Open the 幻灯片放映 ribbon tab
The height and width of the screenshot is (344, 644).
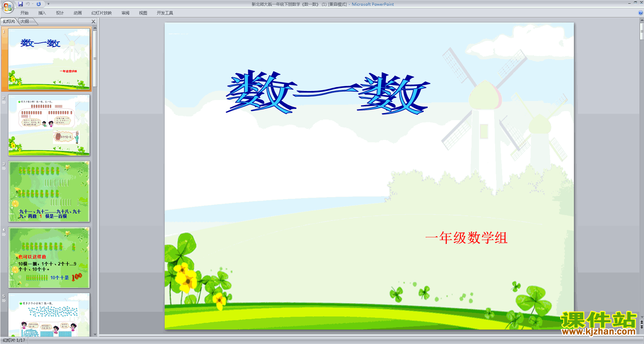coord(101,13)
